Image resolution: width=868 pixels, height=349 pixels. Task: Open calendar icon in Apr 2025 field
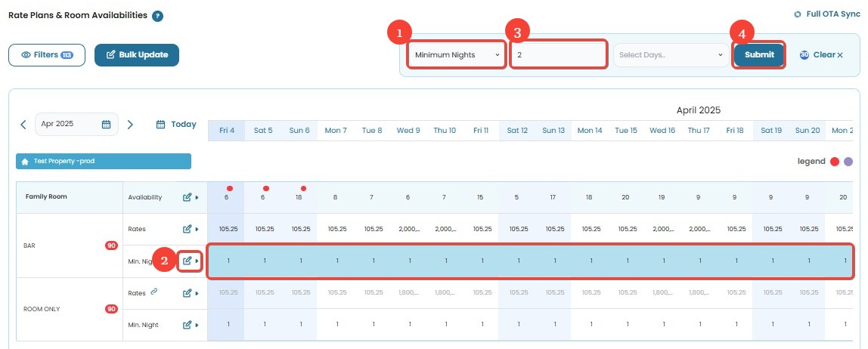tap(107, 125)
